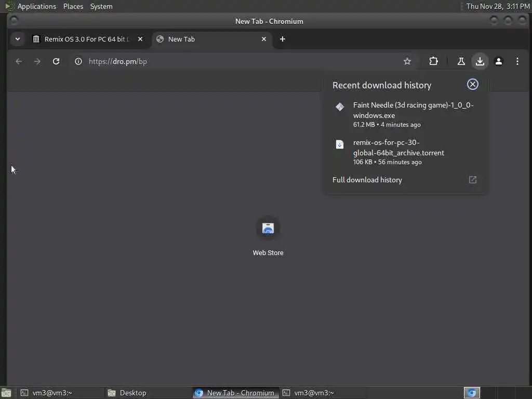Switch to first vm3@vm3:~ terminal in taskbar

click(61, 393)
